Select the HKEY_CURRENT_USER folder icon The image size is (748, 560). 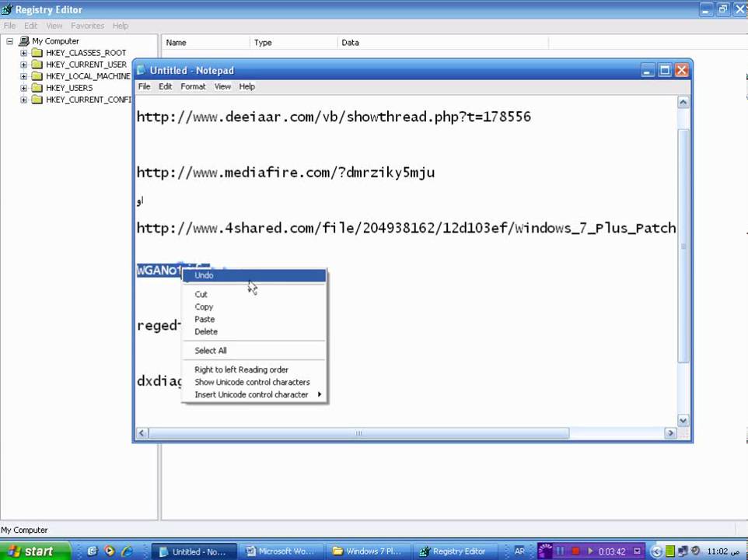pyautogui.click(x=37, y=65)
